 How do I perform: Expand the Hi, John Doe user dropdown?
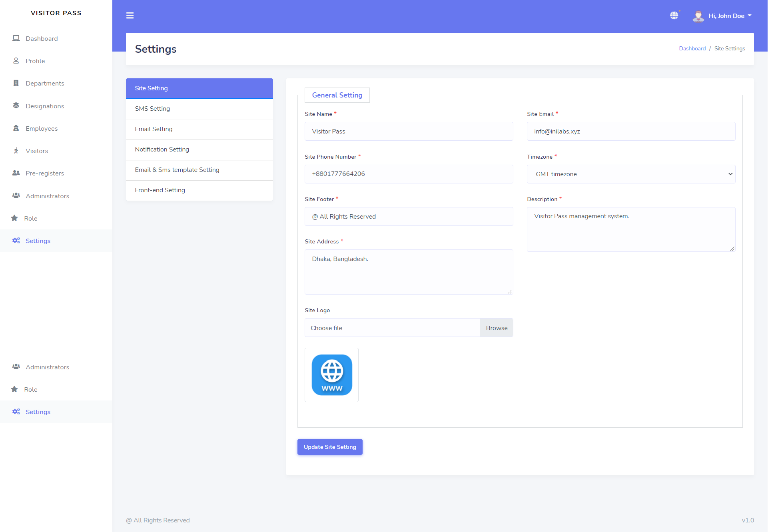[730, 16]
